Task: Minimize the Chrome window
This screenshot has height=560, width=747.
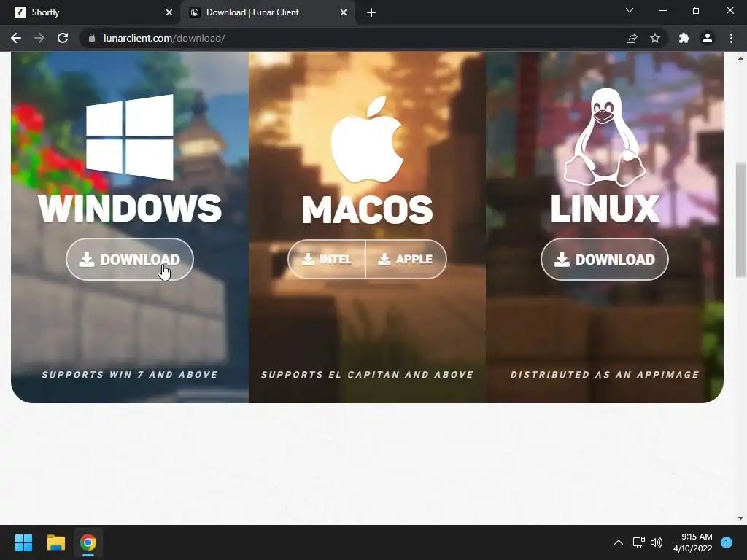Action: 662,10
